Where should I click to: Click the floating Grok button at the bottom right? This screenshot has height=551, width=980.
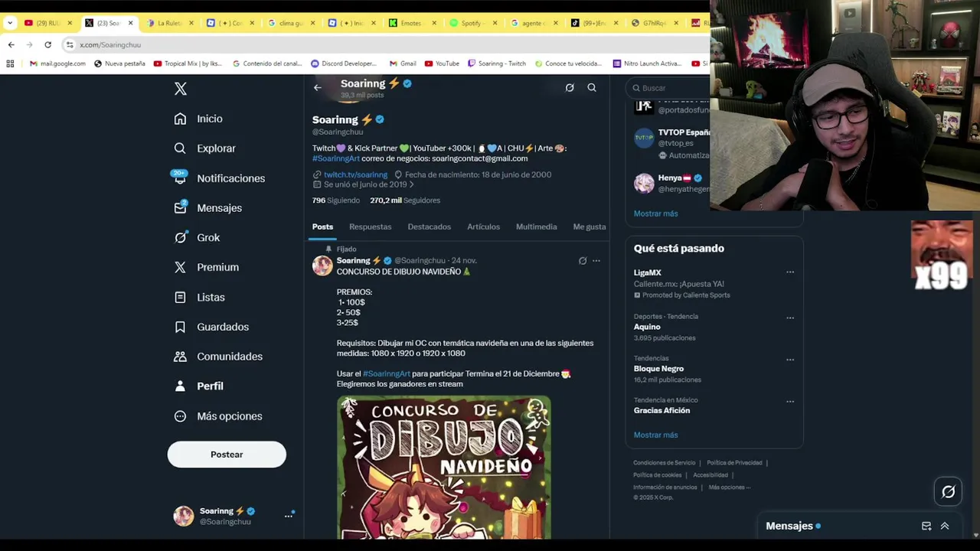point(948,492)
